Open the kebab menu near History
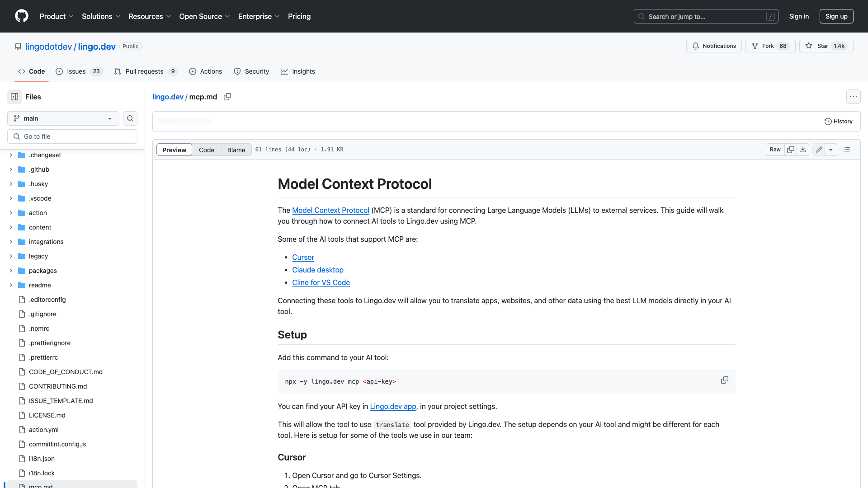The height and width of the screenshot is (488, 868). 854,97
